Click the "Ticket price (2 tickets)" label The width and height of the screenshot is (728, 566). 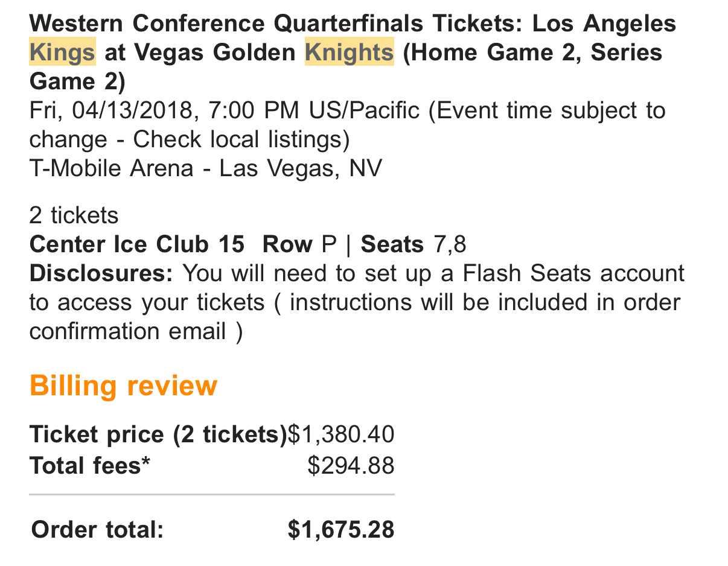pyautogui.click(x=158, y=434)
